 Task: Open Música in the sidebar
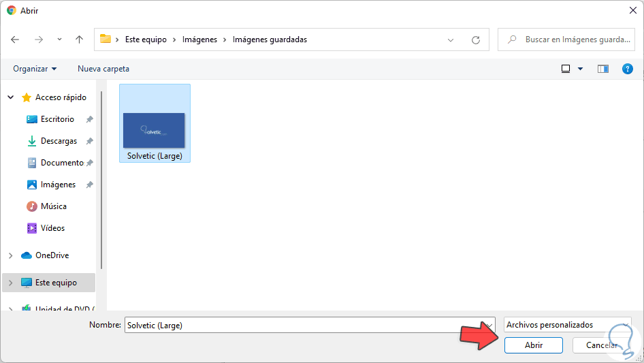pyautogui.click(x=53, y=206)
